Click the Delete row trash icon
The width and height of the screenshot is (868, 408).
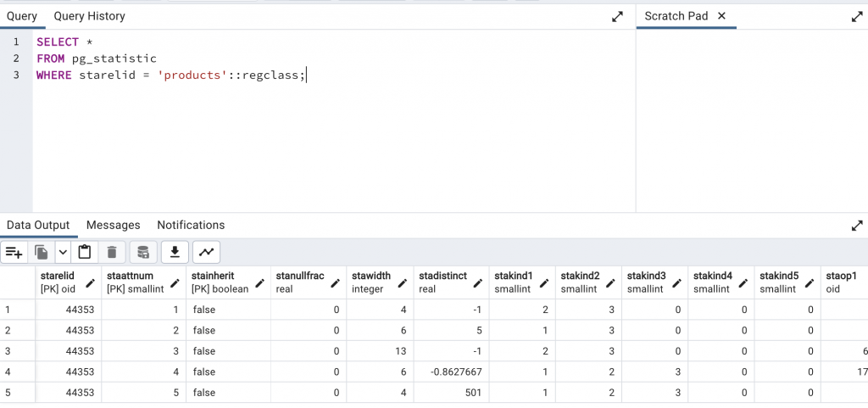[x=111, y=252]
